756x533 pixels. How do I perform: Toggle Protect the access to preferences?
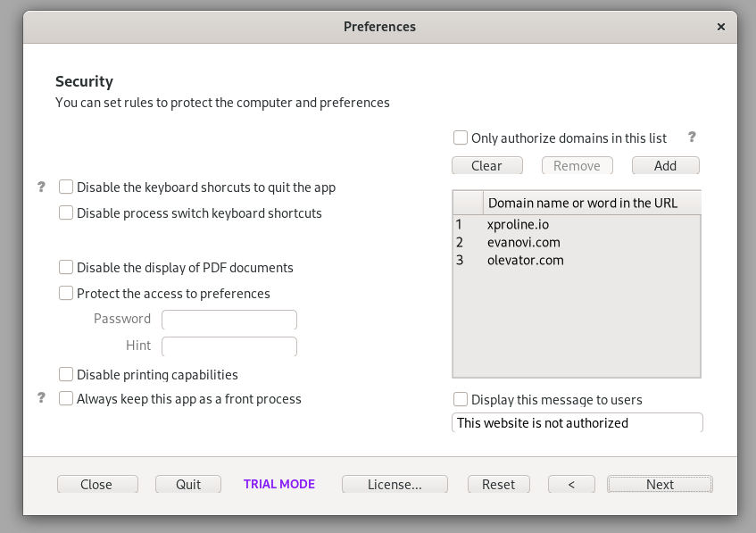click(x=66, y=293)
